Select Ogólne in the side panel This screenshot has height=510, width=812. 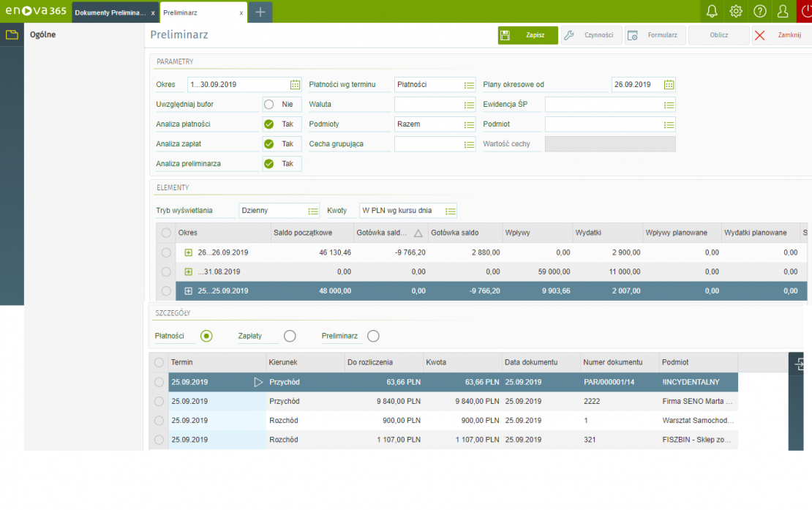pyautogui.click(x=42, y=34)
